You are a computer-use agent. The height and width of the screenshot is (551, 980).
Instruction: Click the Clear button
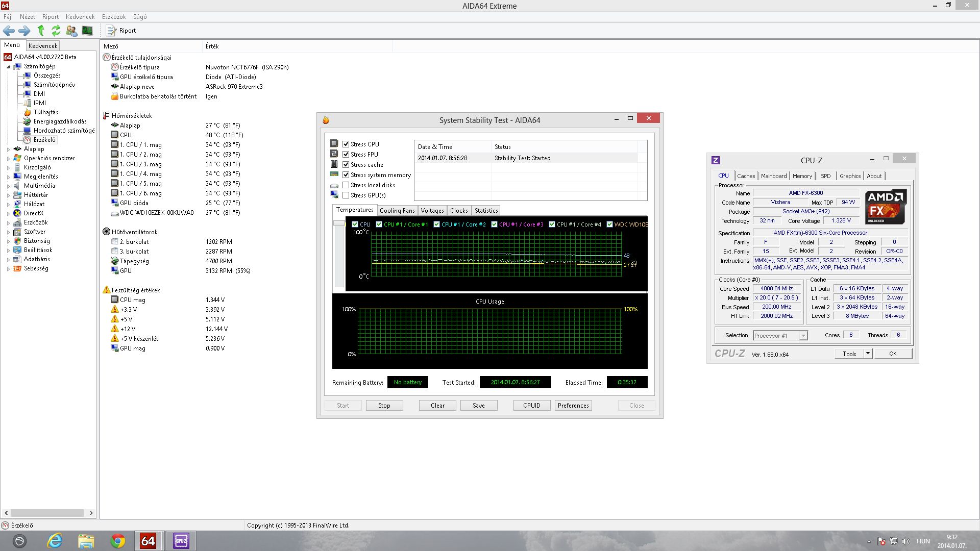pos(437,406)
